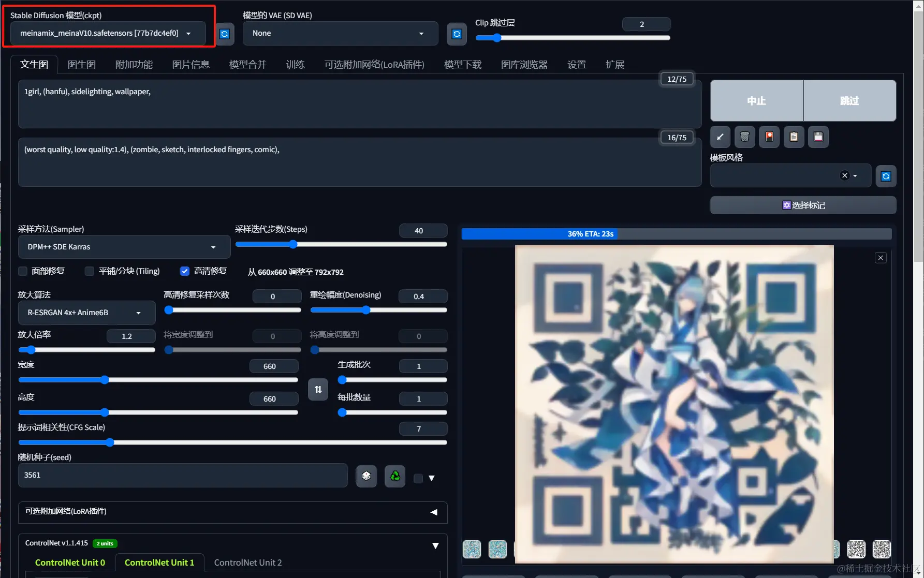Open the 训练 tab

click(x=296, y=64)
